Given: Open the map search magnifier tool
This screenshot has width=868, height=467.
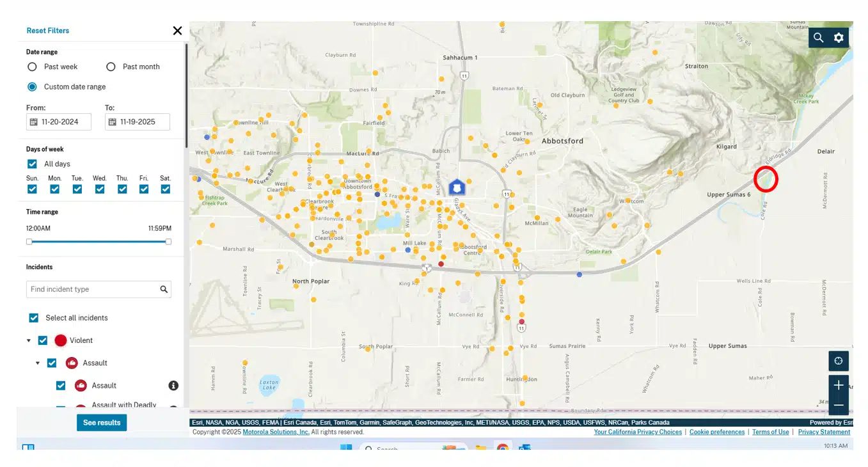Looking at the screenshot, I should tap(819, 38).
